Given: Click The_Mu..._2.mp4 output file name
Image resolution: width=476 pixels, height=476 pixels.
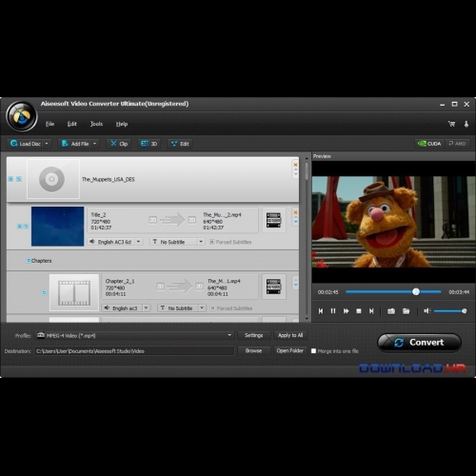Looking at the screenshot, I should coord(222,215).
